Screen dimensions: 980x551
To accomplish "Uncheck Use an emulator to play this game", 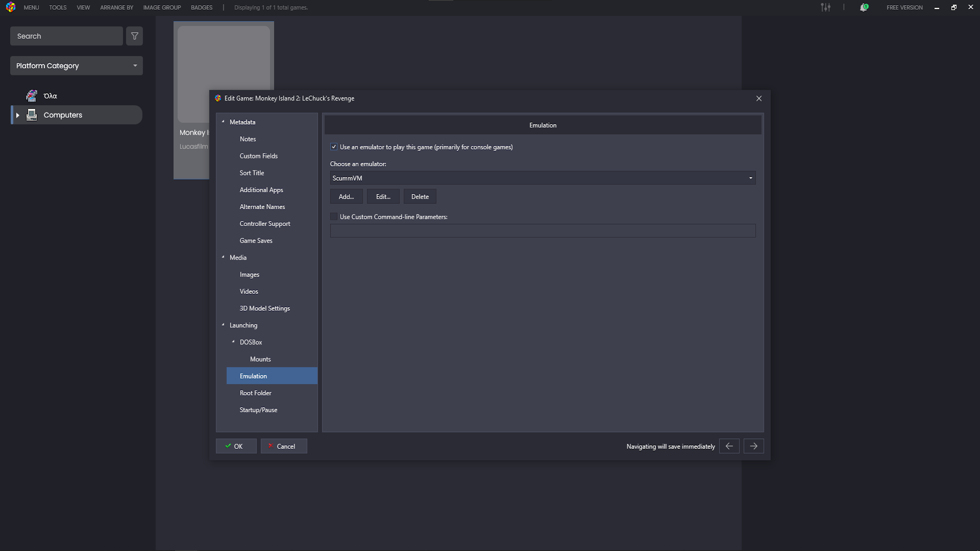I will [x=334, y=147].
